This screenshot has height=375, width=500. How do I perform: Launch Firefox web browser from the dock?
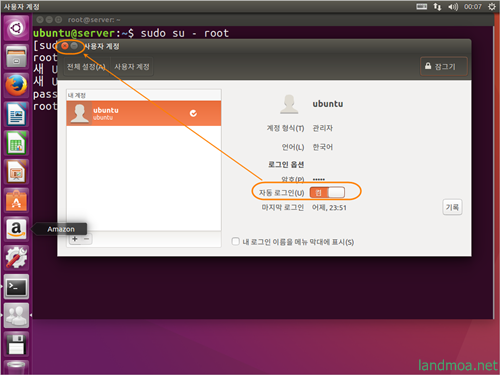(x=16, y=85)
